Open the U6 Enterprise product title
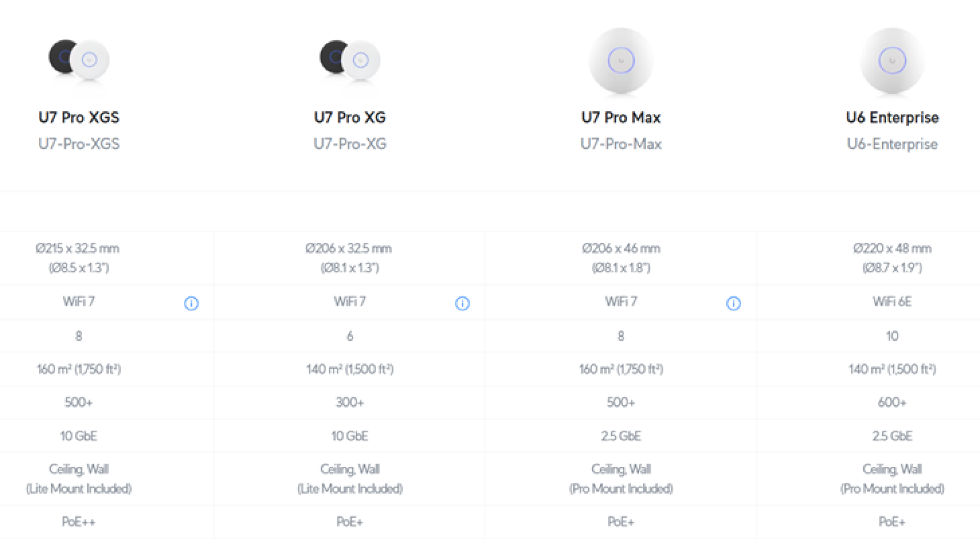This screenshot has height=550, width=980. click(892, 117)
